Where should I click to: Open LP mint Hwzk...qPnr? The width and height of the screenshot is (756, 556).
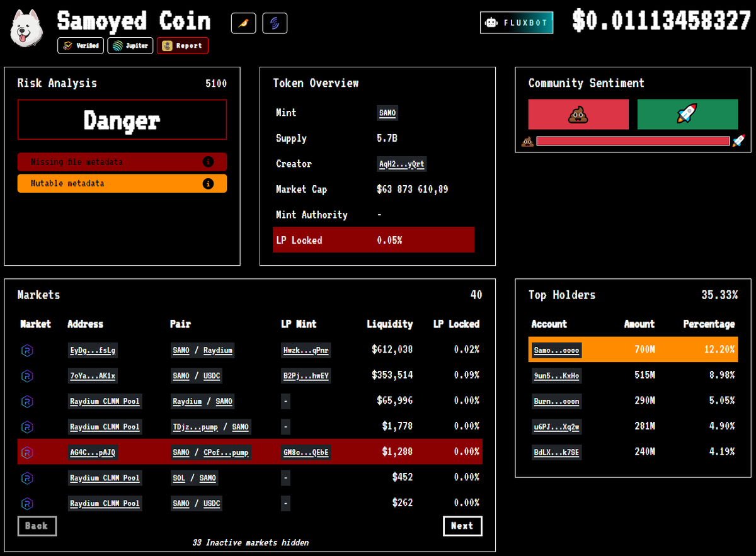click(x=306, y=350)
